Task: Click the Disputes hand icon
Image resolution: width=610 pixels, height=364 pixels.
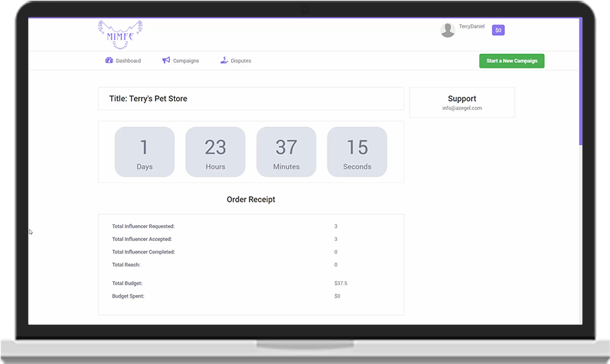Action: [224, 60]
